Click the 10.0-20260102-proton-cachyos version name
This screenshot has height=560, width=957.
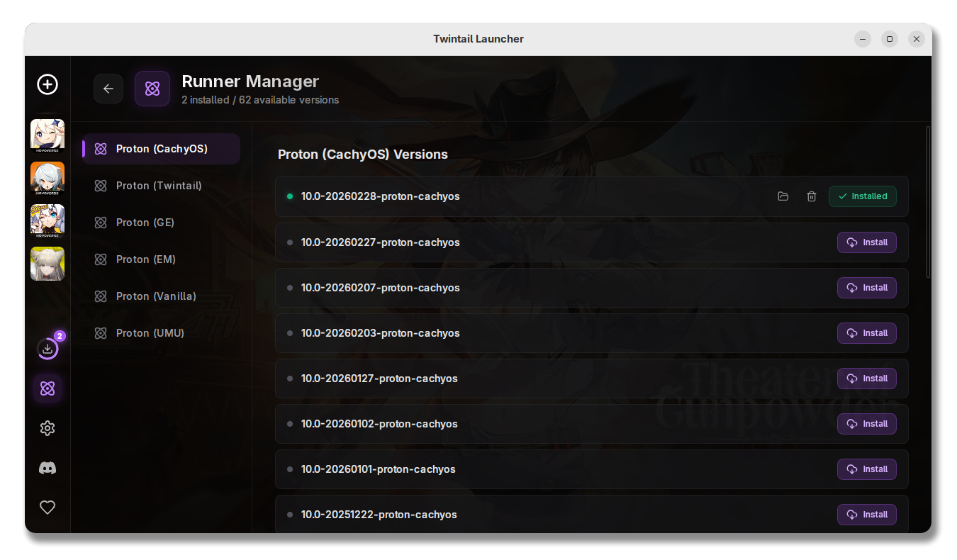pos(379,424)
